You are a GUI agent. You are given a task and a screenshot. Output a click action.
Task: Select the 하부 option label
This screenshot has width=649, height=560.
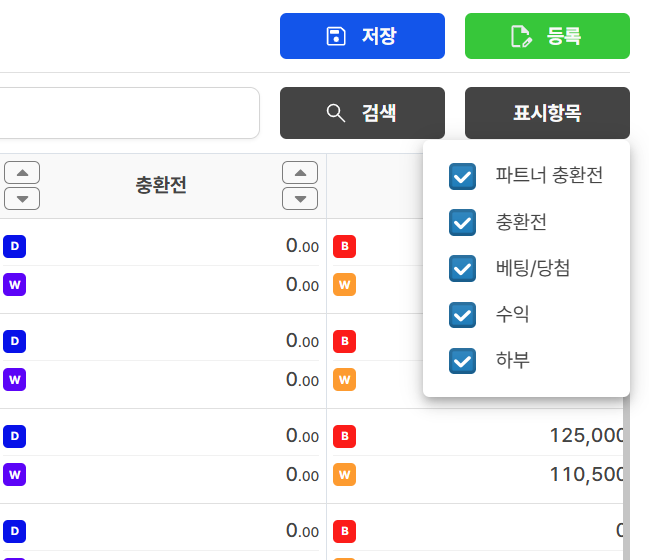pos(513,360)
